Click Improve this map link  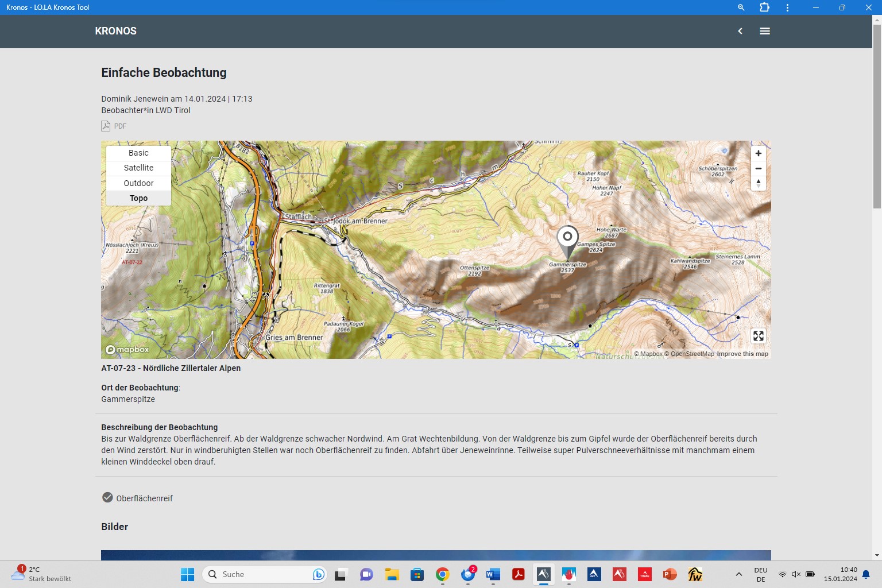pyautogui.click(x=742, y=354)
